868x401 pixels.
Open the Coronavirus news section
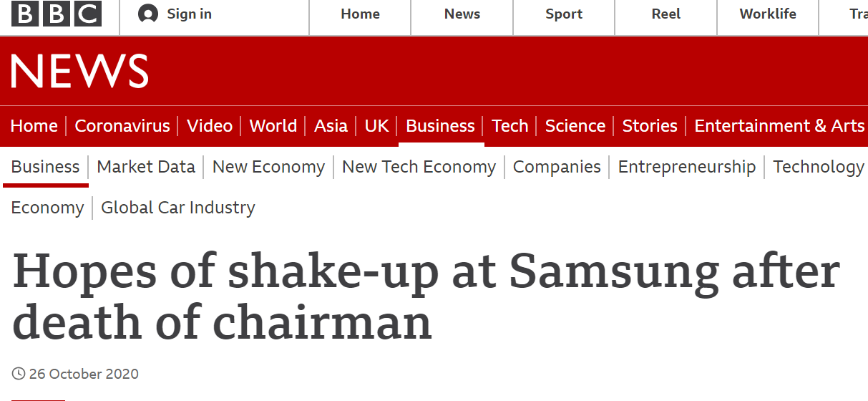tap(122, 126)
